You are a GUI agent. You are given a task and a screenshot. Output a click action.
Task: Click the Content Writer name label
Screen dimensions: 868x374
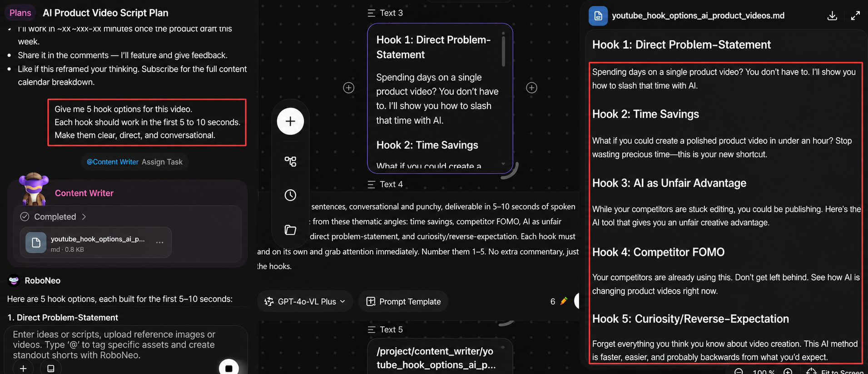84,193
